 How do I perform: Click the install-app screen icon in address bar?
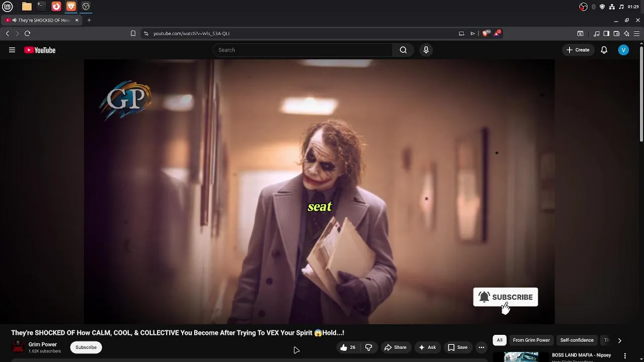pyautogui.click(x=461, y=34)
